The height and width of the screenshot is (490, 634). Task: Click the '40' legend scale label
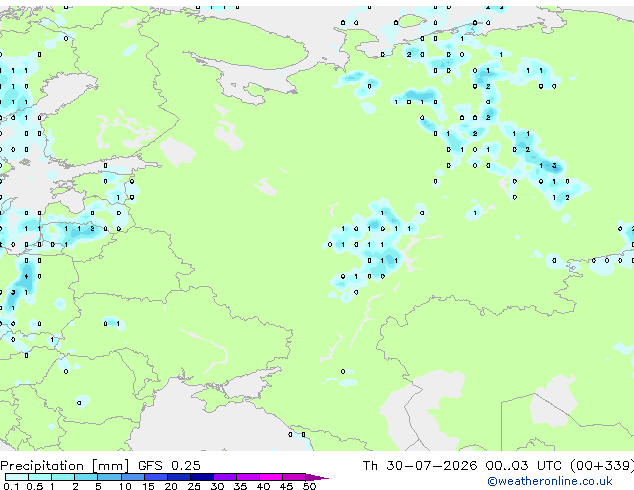263,486
